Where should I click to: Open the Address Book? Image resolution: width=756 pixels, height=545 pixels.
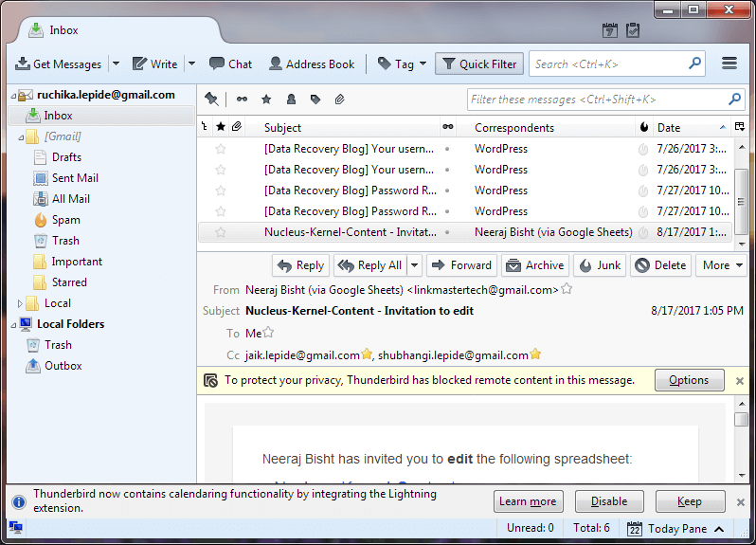[312, 64]
